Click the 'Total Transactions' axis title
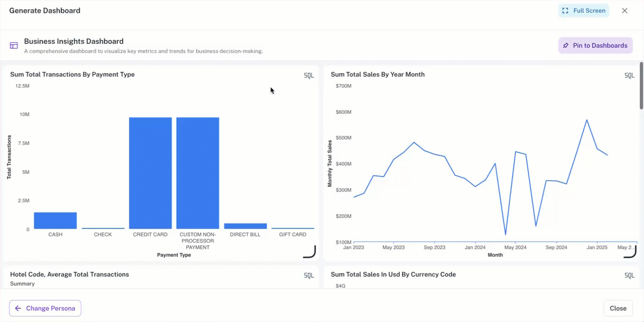644x322 pixels. coord(9,157)
